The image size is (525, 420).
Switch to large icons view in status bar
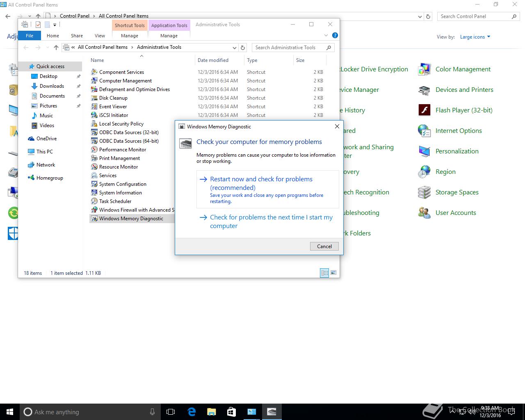[x=333, y=273]
